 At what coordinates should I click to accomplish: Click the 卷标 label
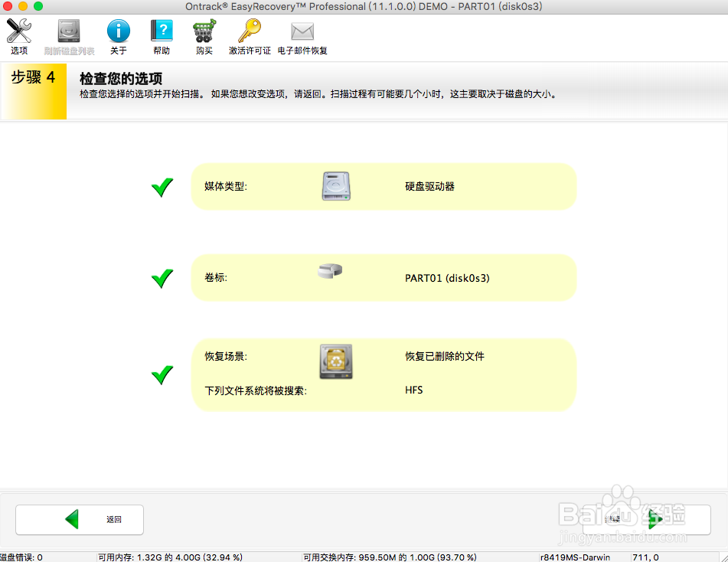216,278
